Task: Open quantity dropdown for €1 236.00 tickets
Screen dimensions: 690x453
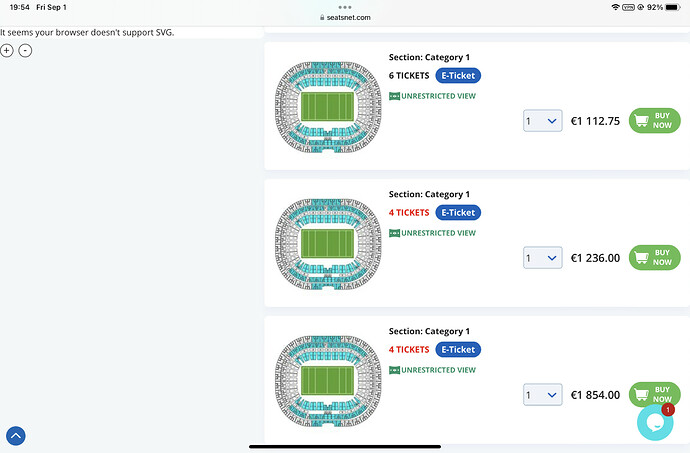Action: (x=543, y=258)
